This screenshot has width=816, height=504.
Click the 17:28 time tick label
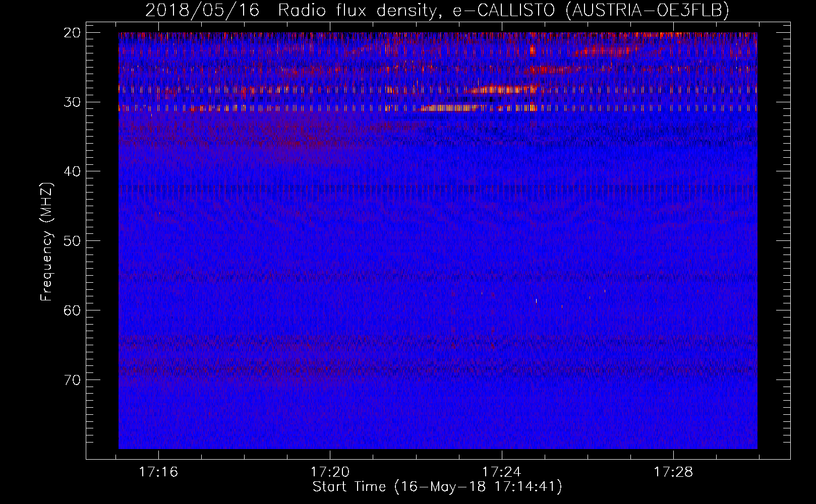pyautogui.click(x=673, y=472)
